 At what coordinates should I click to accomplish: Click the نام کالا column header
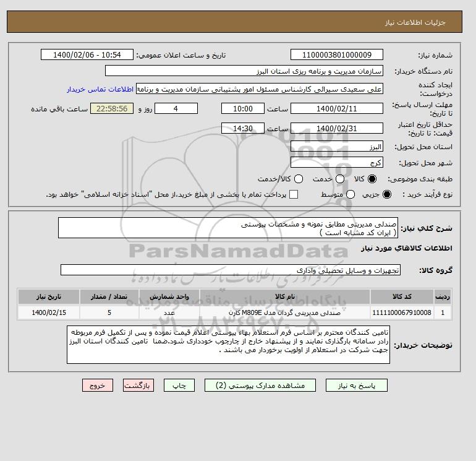pyautogui.click(x=285, y=296)
